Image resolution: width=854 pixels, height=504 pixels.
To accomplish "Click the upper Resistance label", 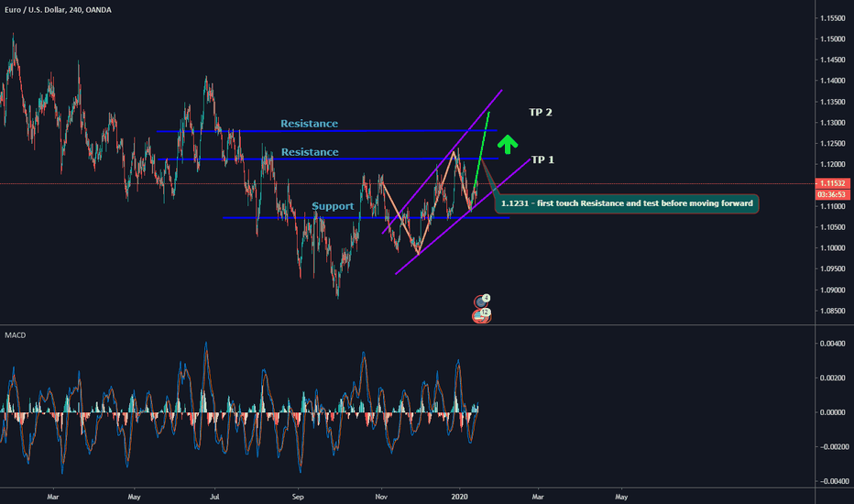I will tap(309, 124).
